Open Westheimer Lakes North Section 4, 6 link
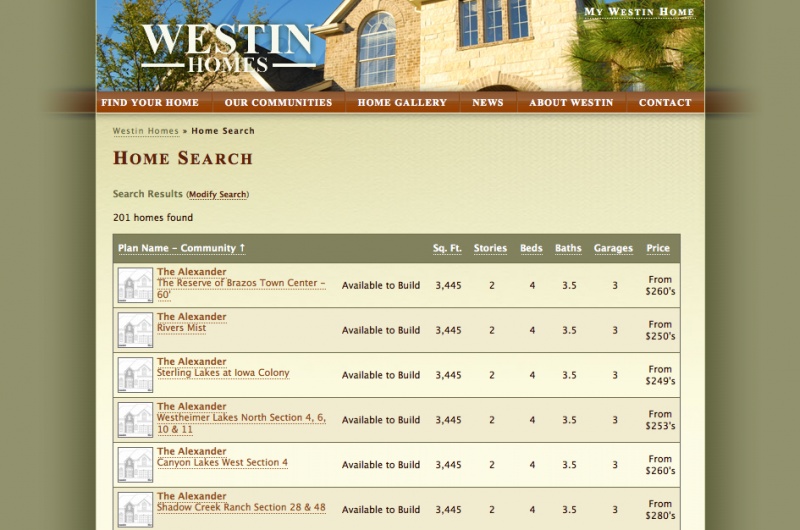This screenshot has height=530, width=800. pos(241,423)
